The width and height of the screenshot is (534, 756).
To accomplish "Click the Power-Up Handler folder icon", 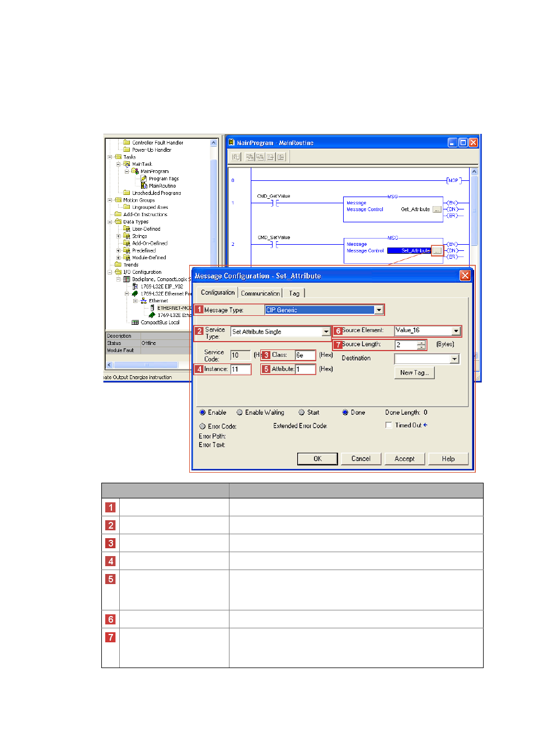I will [x=127, y=150].
